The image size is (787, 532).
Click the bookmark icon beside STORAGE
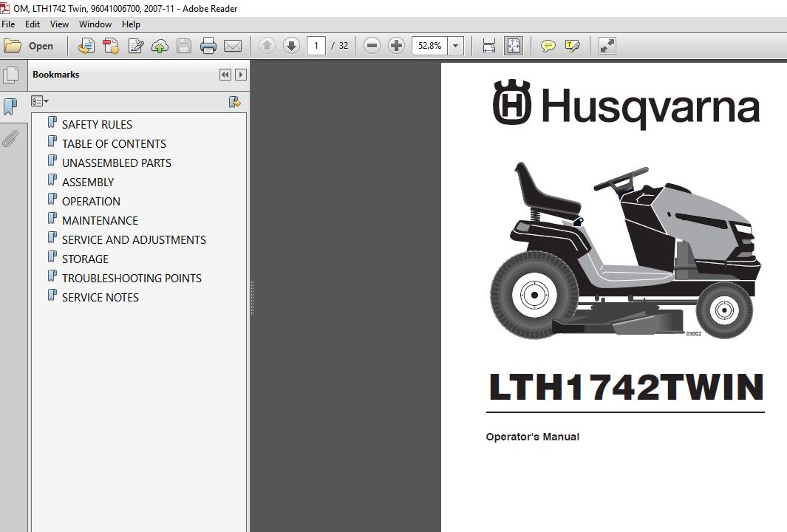click(x=52, y=257)
